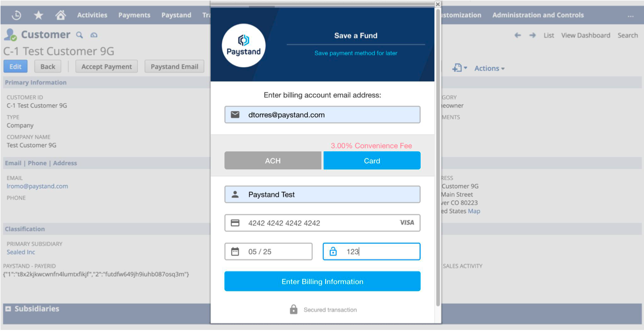This screenshot has height=331, width=644.
Task: Click the dashboard gauge icon beside Customer
Action: (94, 35)
